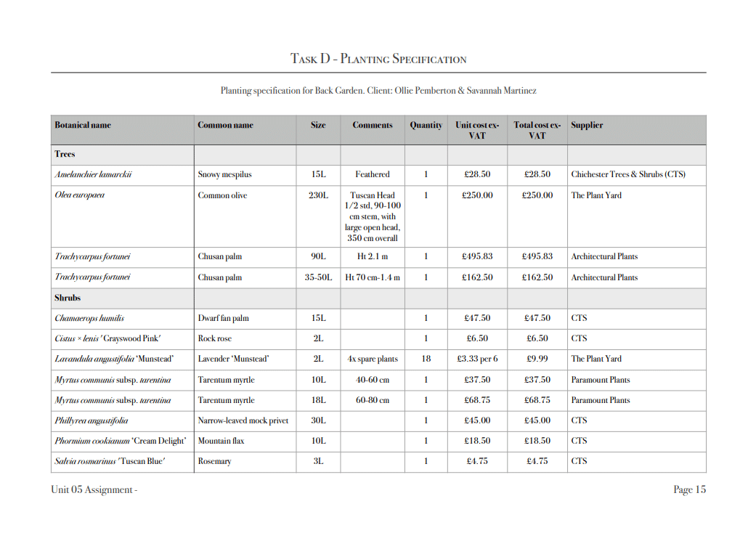Select the Unit 05 Assignment footer text
The image size is (756, 533).
94,489
